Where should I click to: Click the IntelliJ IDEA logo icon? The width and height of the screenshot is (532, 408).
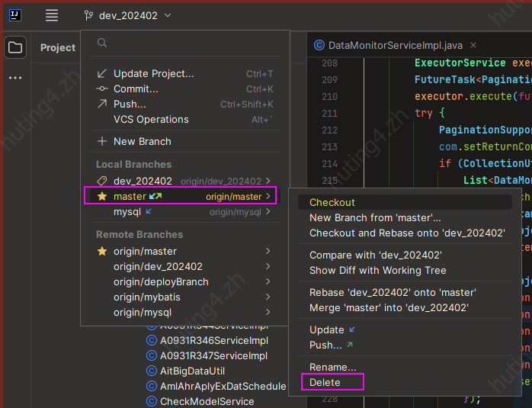[x=15, y=15]
